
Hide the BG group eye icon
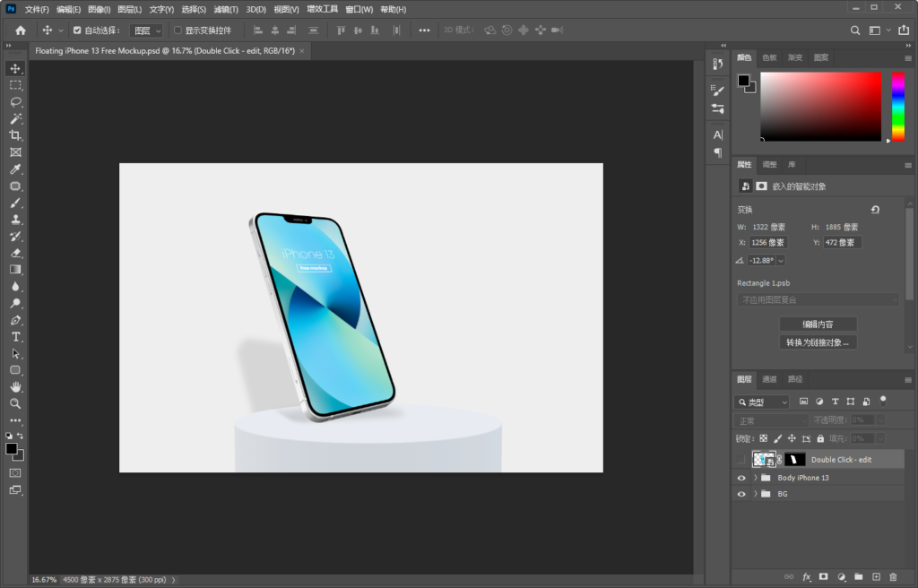click(741, 494)
